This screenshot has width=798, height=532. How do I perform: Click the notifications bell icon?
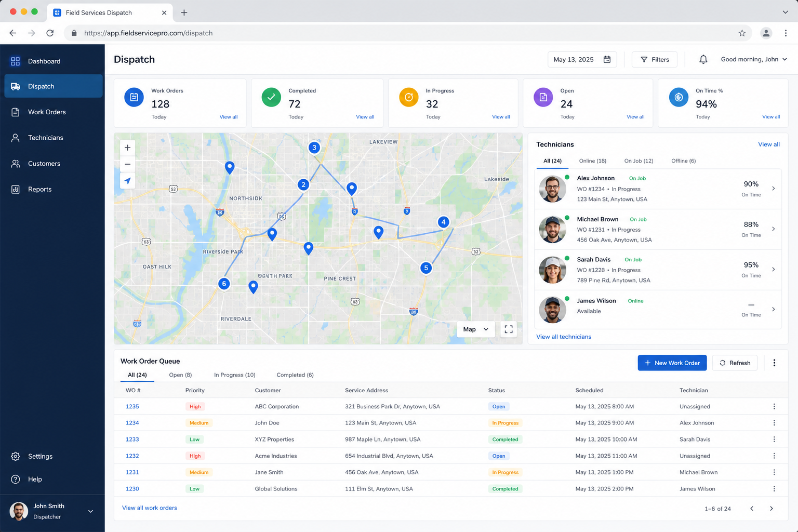click(x=703, y=59)
